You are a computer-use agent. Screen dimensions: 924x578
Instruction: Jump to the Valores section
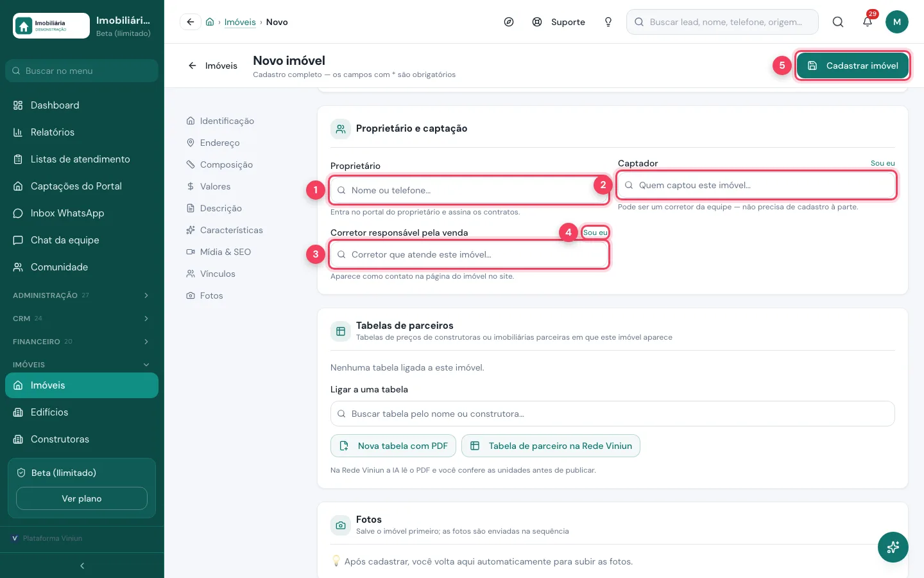point(209,186)
